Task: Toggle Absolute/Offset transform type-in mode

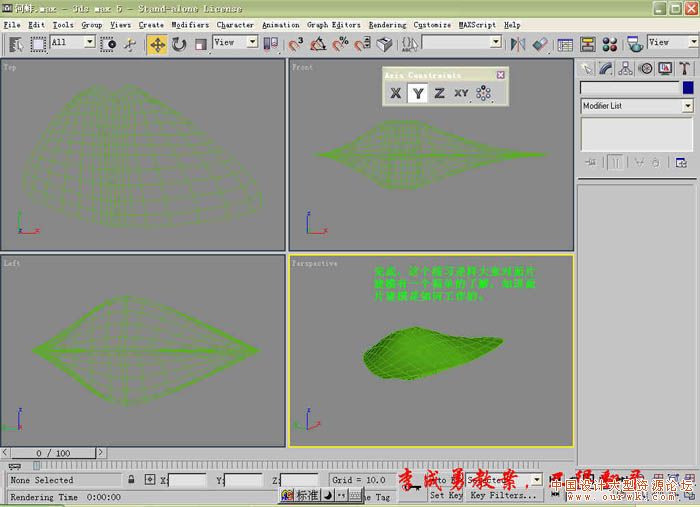Action: pyautogui.click(x=150, y=480)
